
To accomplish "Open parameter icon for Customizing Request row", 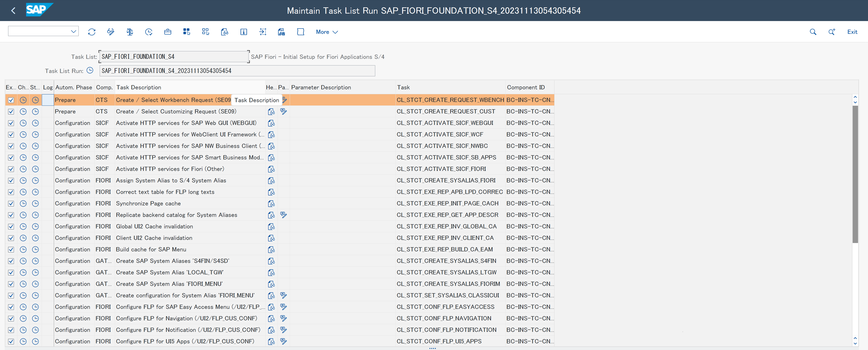I will 283,112.
